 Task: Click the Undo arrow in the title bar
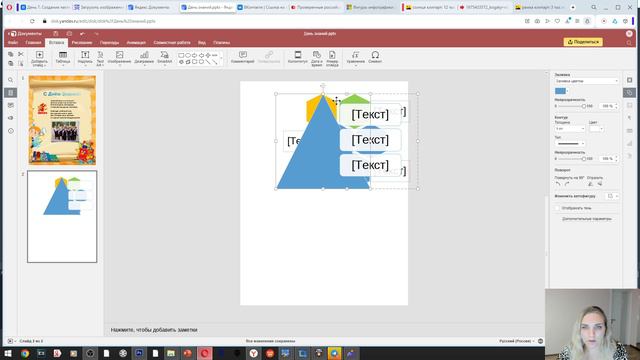tap(82, 33)
